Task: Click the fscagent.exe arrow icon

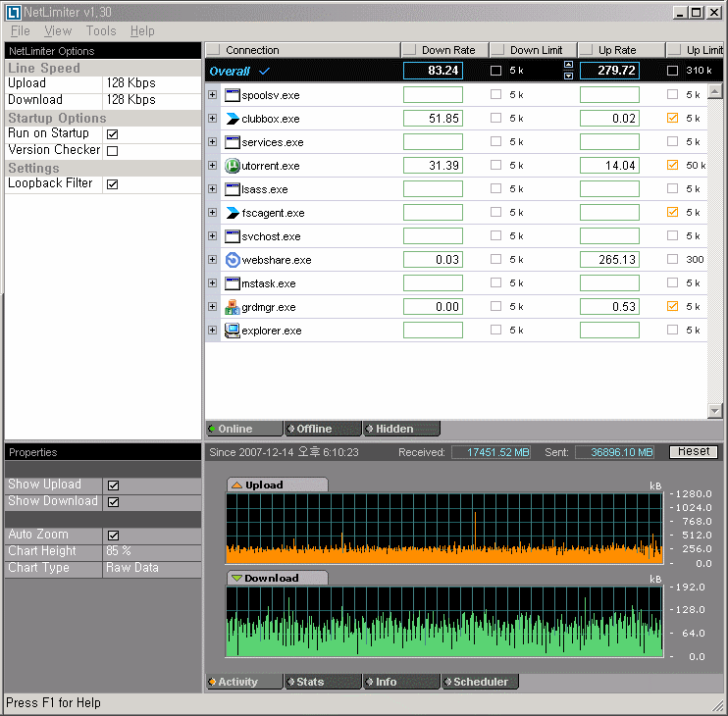Action: [232, 213]
